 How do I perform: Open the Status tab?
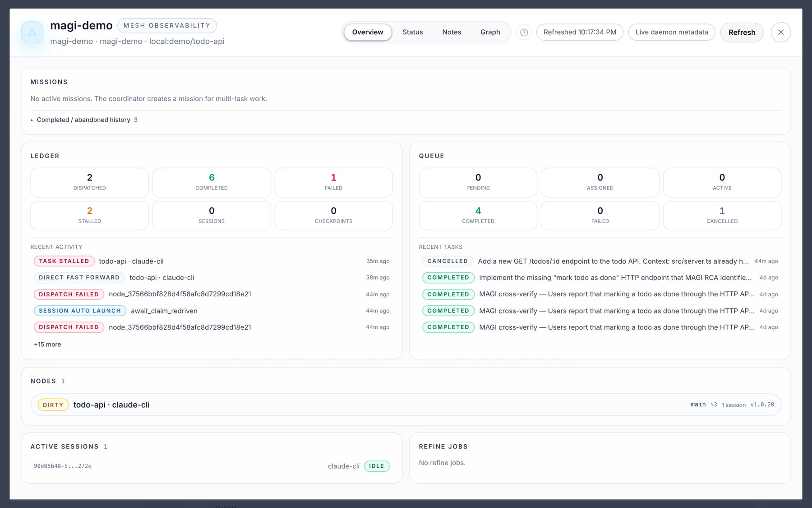pos(413,33)
